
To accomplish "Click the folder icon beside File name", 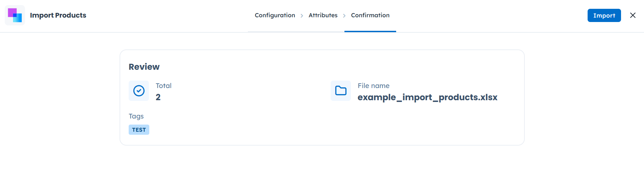I will (x=341, y=91).
